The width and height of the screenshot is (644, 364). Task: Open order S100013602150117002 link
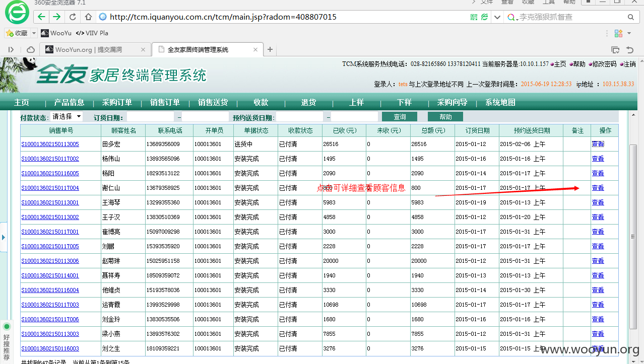[50, 159]
